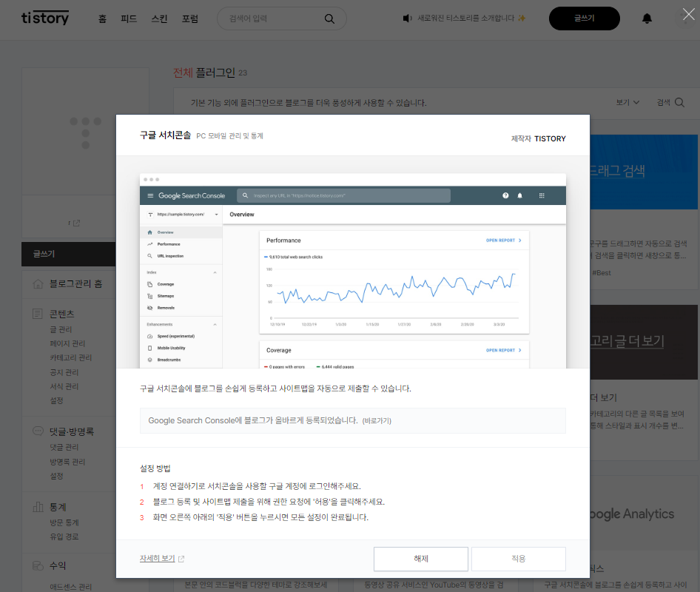Open the 보기 dropdown
Viewport: 700px width, 592px height.
(x=627, y=102)
